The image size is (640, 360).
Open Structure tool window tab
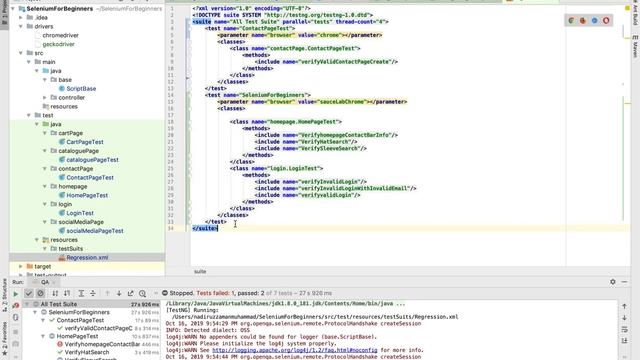point(4,295)
